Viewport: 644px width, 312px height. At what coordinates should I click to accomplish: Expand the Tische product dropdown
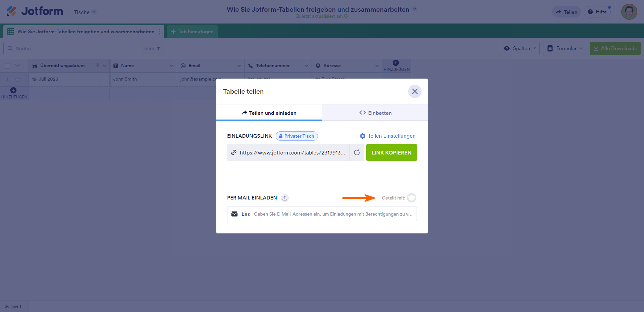(x=85, y=12)
